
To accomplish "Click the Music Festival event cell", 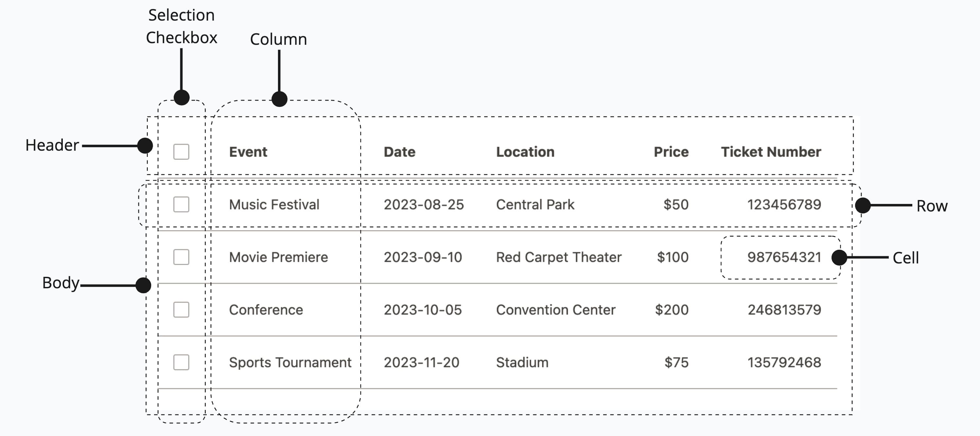I will pos(274,205).
